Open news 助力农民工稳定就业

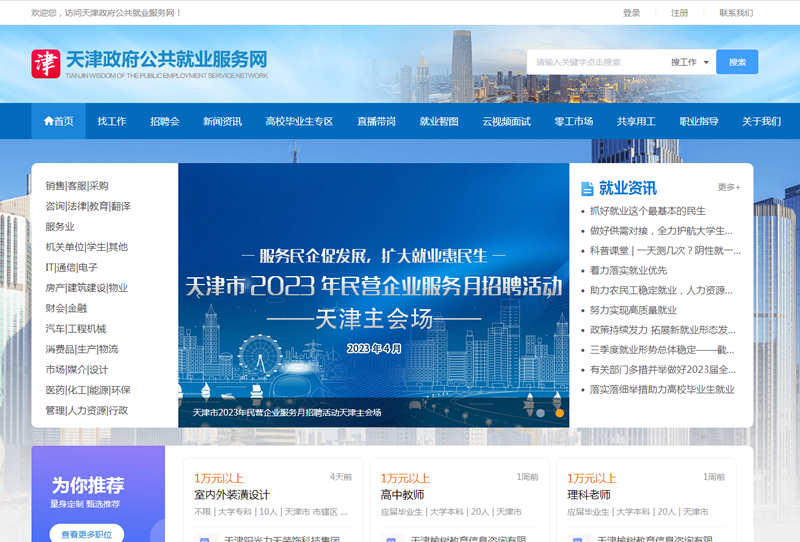pos(661,290)
